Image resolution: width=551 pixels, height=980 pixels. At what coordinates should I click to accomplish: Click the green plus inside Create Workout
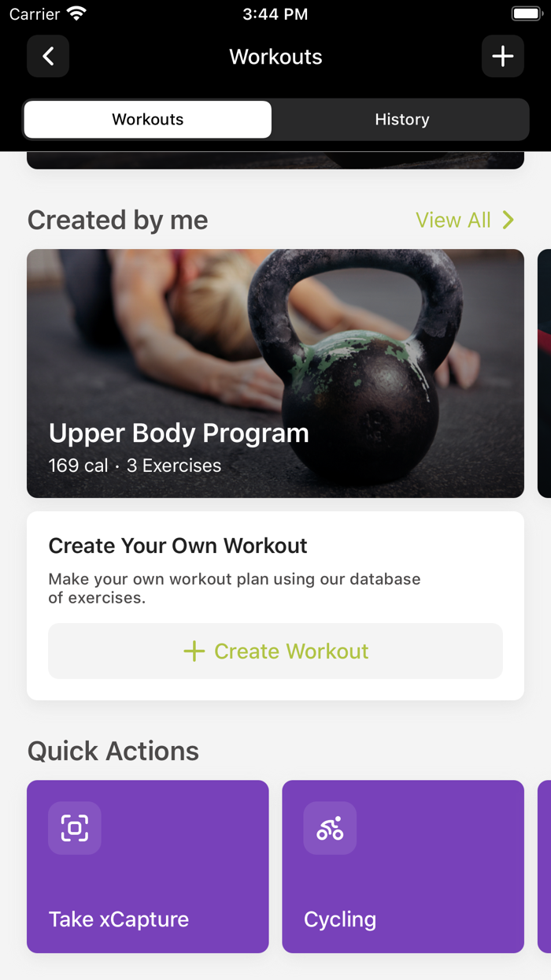[x=194, y=651]
